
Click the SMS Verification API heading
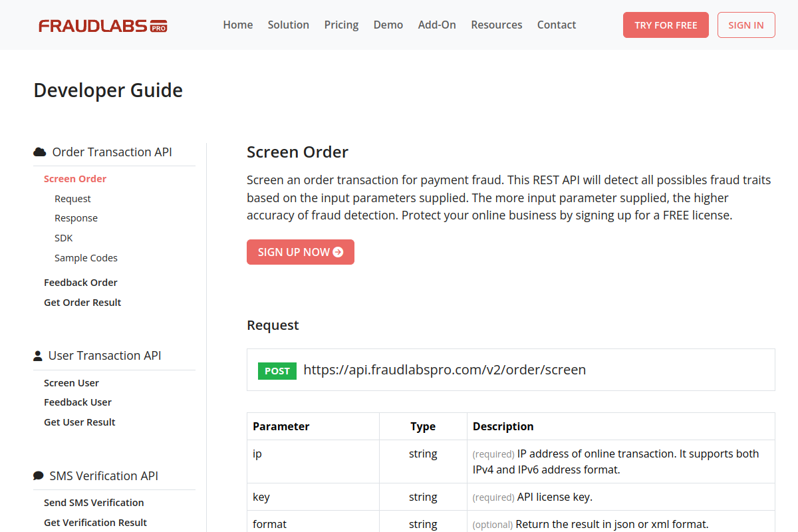point(104,476)
